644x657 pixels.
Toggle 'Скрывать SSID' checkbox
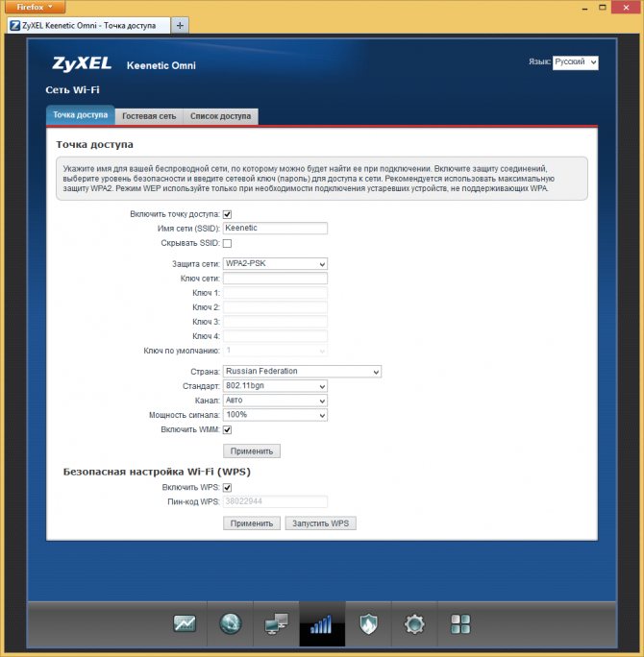point(227,243)
